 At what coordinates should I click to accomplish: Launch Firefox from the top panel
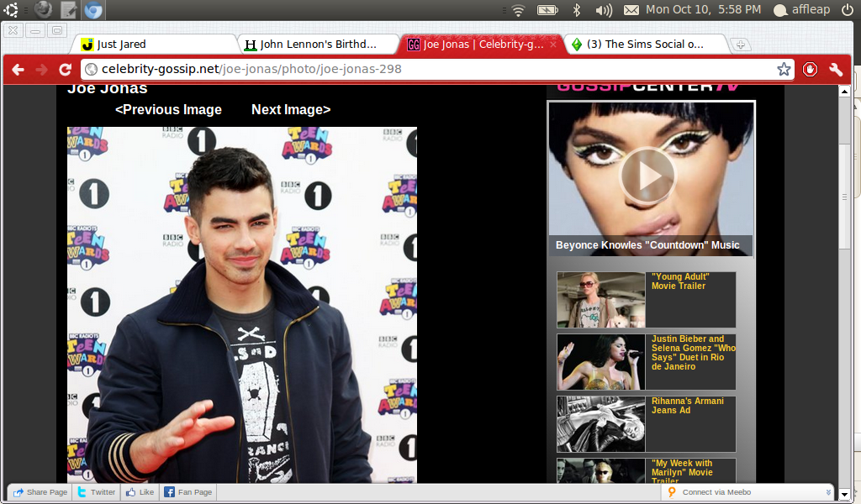coord(43,9)
